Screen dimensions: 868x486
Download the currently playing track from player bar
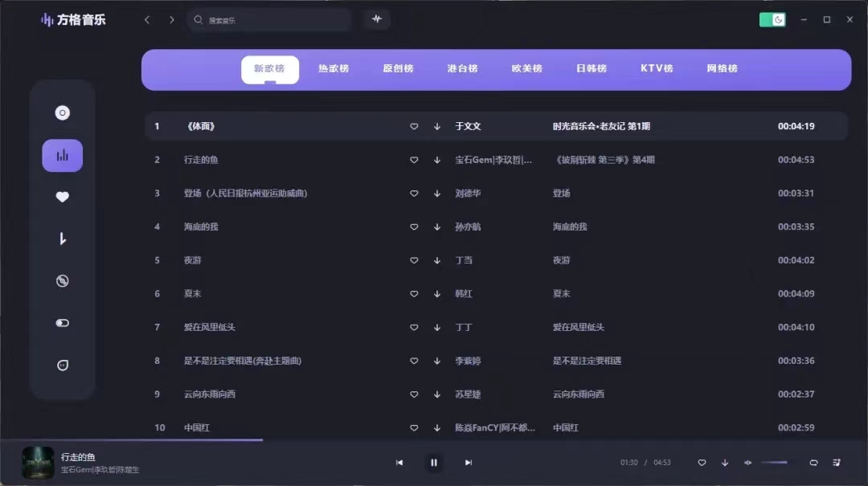pos(725,463)
